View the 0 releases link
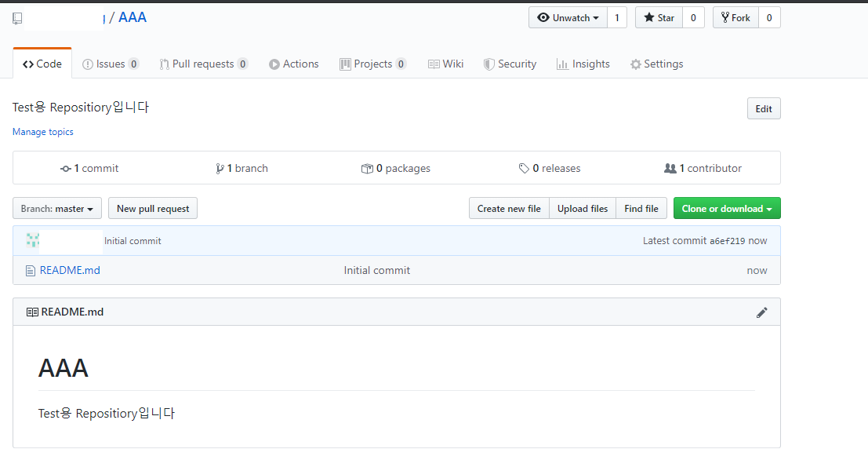The width and height of the screenshot is (868, 449). pyautogui.click(x=549, y=168)
